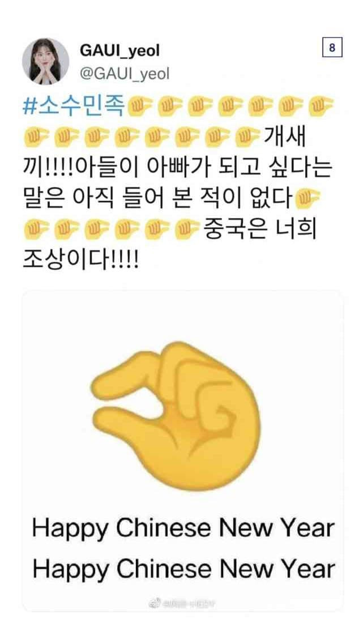The height and width of the screenshot is (644, 359).
Task: Open the bold GAUI_yeol display name
Action: [119, 51]
